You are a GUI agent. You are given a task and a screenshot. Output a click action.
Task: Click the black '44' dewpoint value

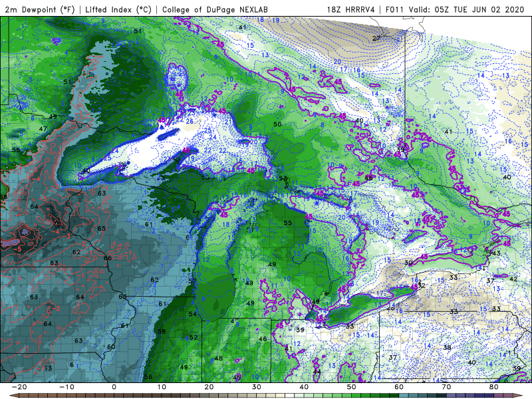pyautogui.click(x=317, y=372)
